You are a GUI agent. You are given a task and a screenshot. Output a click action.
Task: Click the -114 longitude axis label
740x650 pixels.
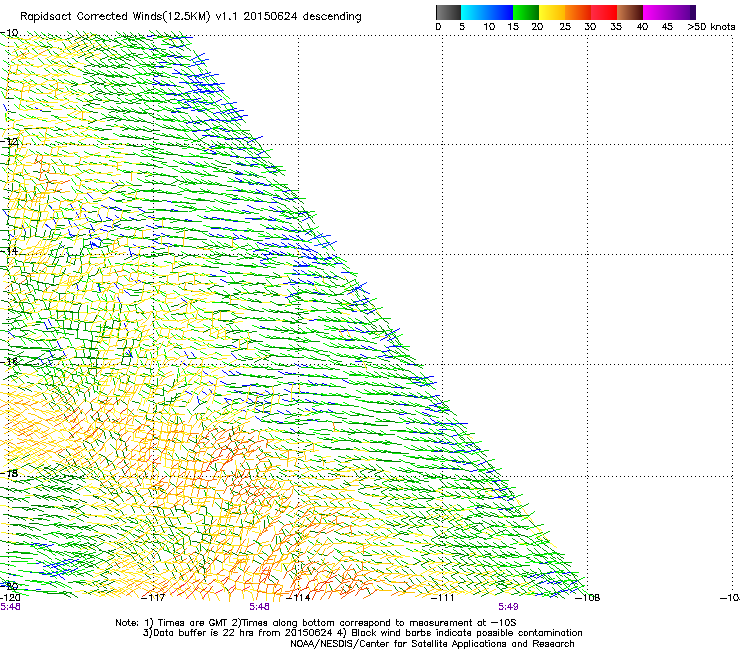(299, 598)
